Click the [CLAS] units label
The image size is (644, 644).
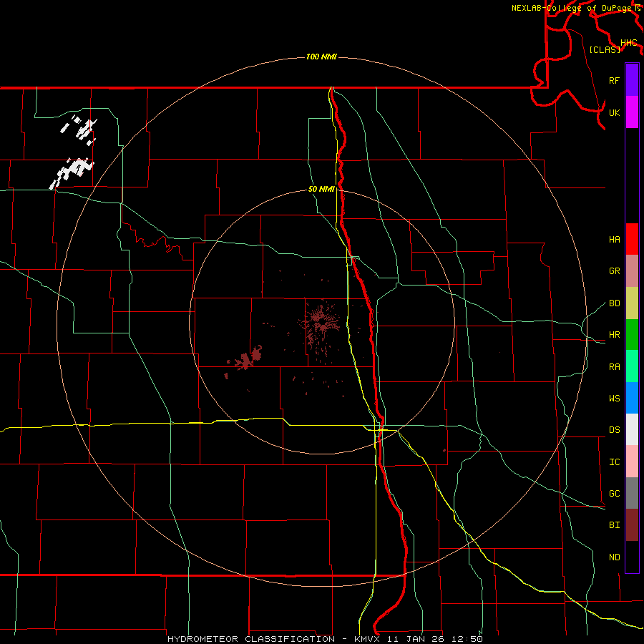tap(605, 50)
